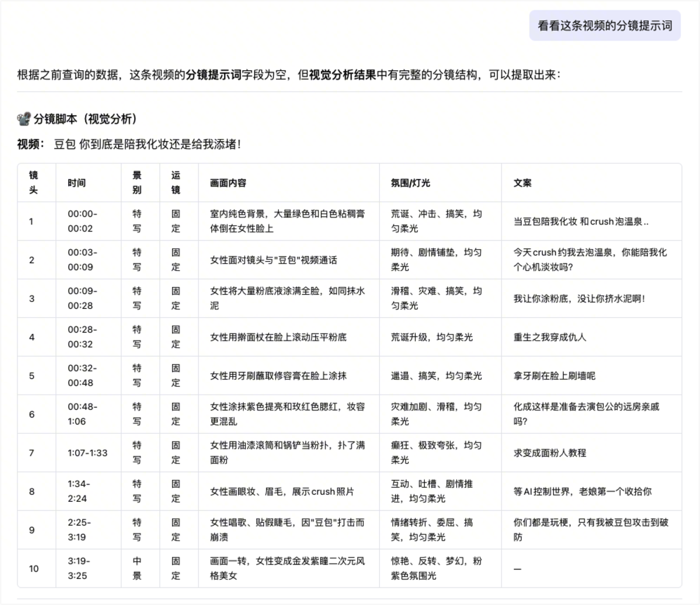This screenshot has width=700, height=605.
Task: Click bold text 视觉分析结果 in intro sentence
Action: pyautogui.click(x=343, y=74)
